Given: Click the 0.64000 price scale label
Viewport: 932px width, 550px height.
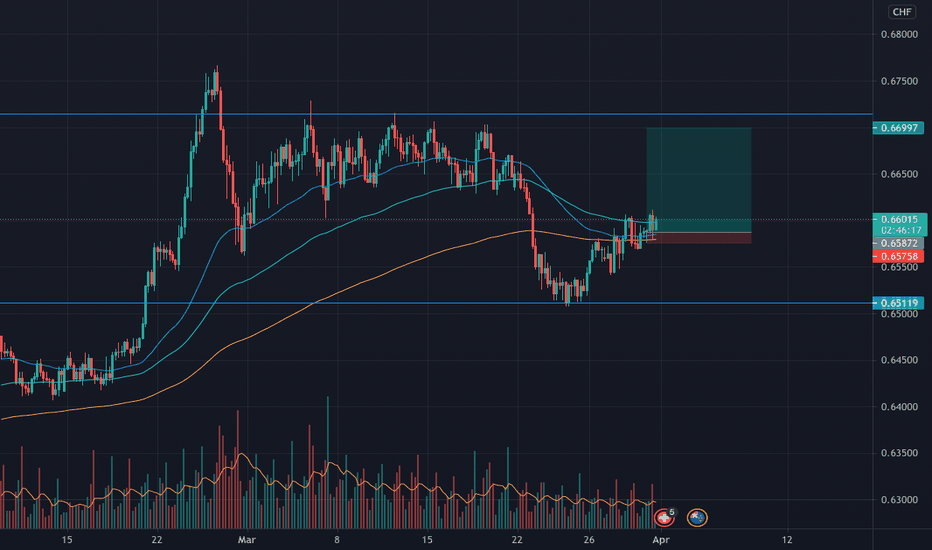Looking at the screenshot, I should pyautogui.click(x=899, y=407).
